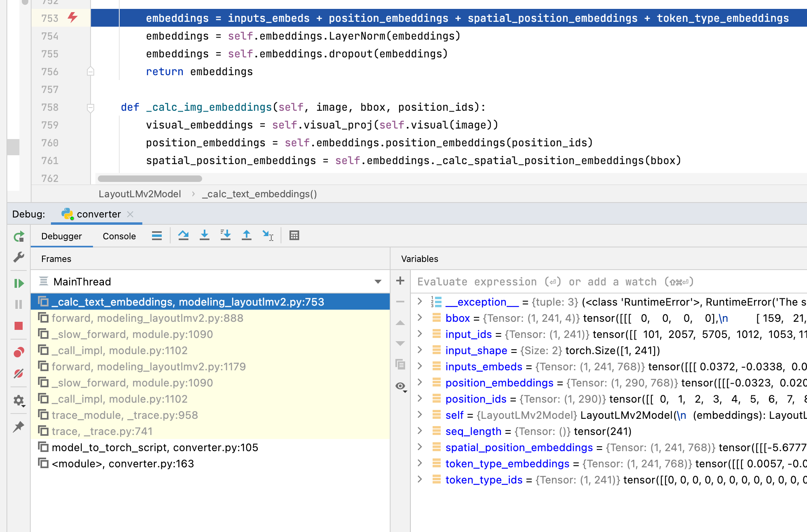Viewport: 807px width, 532px height.
Task: Pin the converter debugger tab
Action: click(x=19, y=426)
